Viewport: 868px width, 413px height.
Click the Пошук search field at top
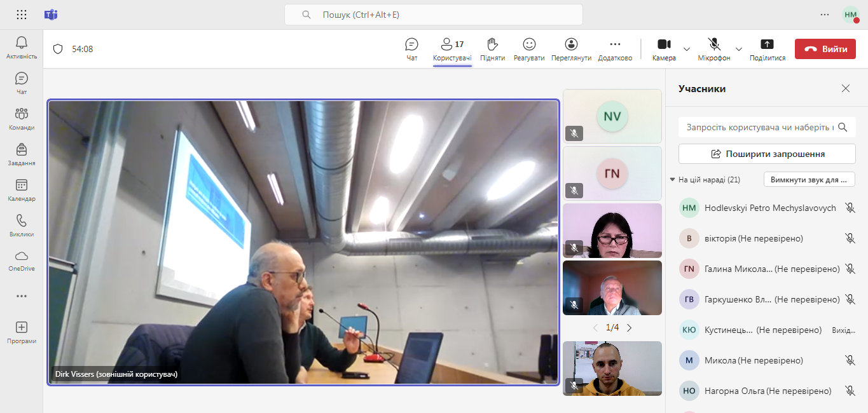[434, 15]
